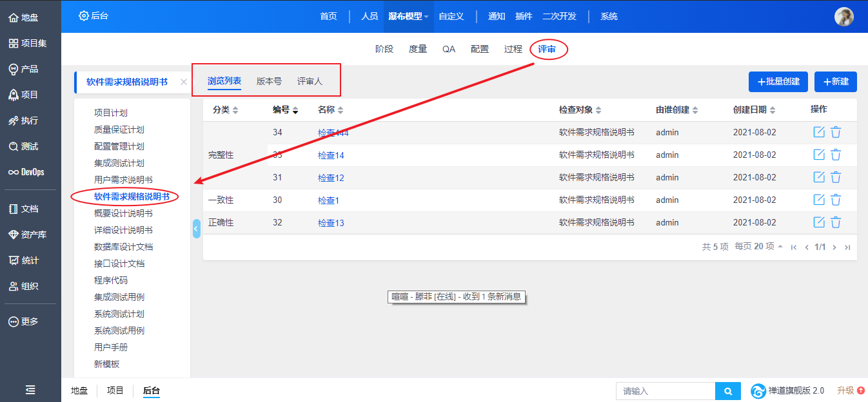Switch to the 评审人 tab
This screenshot has width=868, height=402.
[310, 82]
